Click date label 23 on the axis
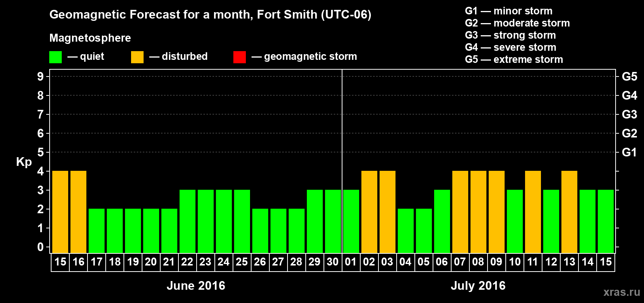Image resolution: width=644 pixels, height=303 pixels. (205, 262)
